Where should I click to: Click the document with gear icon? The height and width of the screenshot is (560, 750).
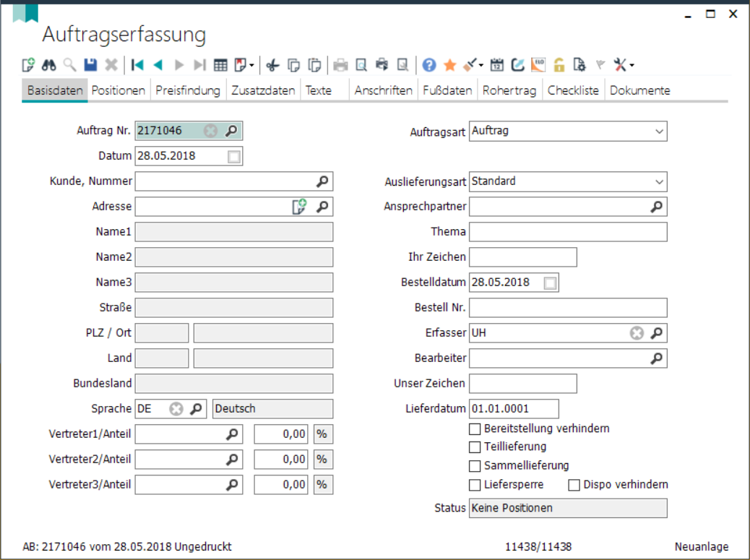click(579, 64)
